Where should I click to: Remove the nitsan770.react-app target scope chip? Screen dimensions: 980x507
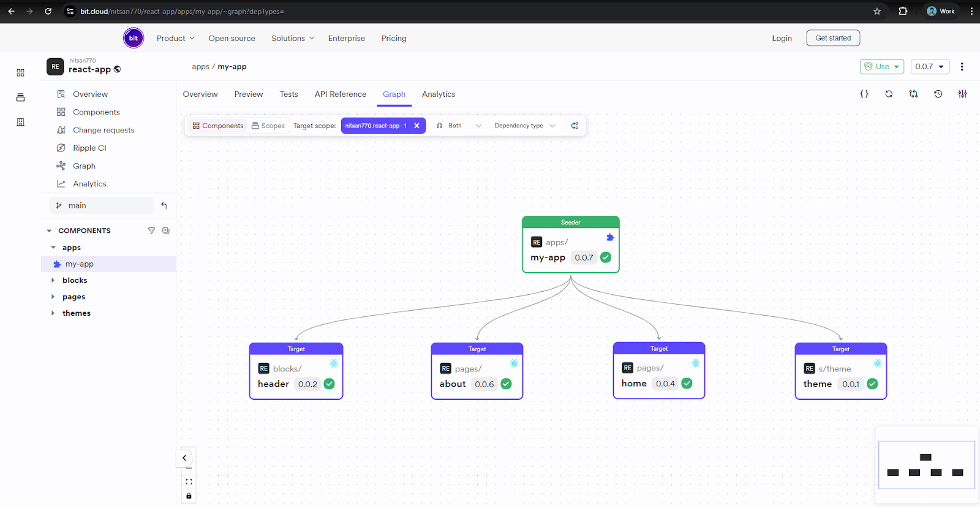tap(417, 126)
